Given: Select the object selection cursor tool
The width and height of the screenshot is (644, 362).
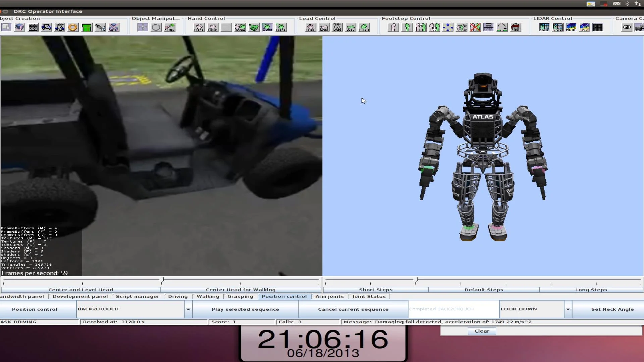Looking at the screenshot, I should [6, 27].
